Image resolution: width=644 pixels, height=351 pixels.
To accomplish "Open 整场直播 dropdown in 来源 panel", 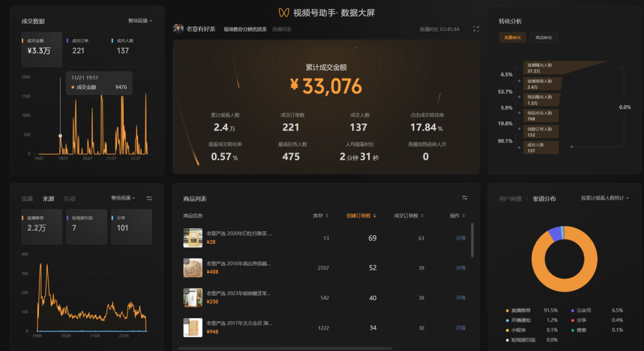I will tap(123, 198).
